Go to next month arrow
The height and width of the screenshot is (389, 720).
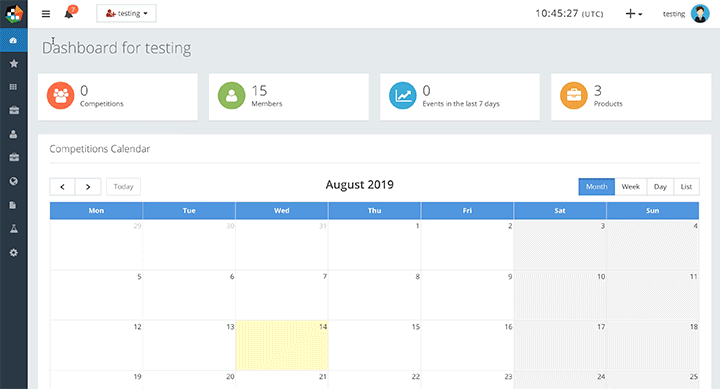click(x=88, y=186)
